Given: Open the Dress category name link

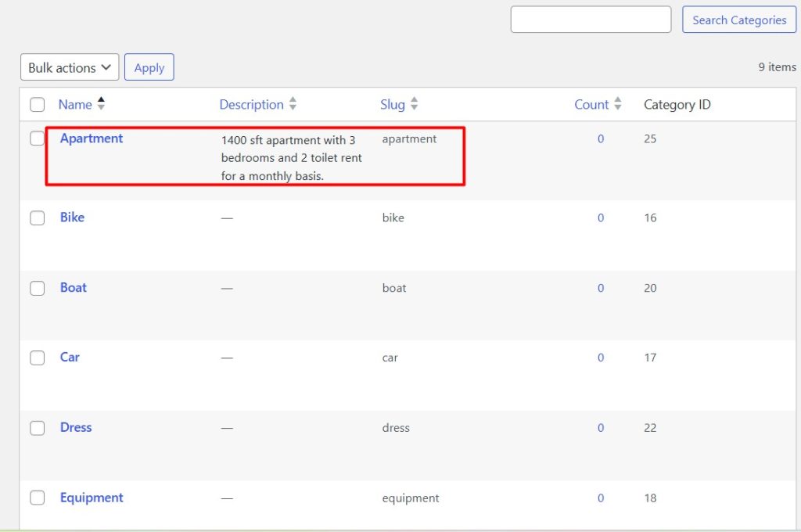Looking at the screenshot, I should pyautogui.click(x=76, y=427).
